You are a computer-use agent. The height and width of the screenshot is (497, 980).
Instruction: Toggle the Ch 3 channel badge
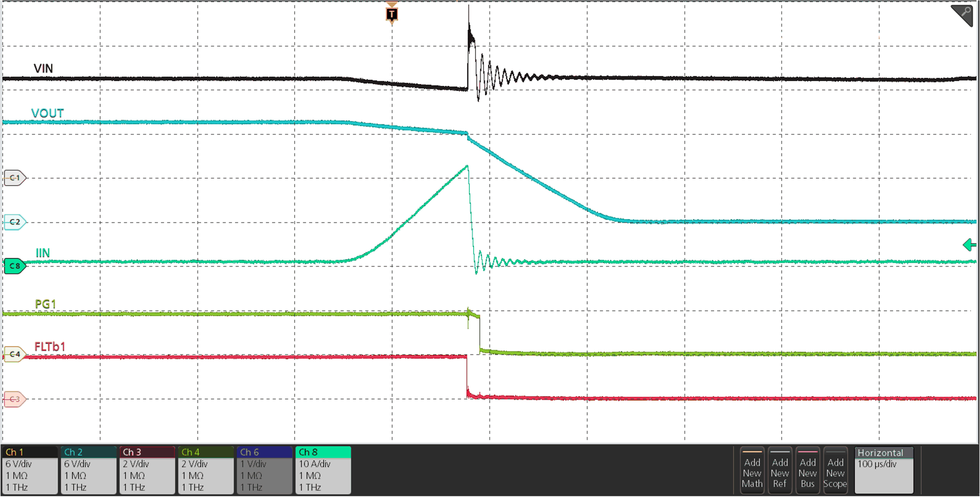[147, 470]
